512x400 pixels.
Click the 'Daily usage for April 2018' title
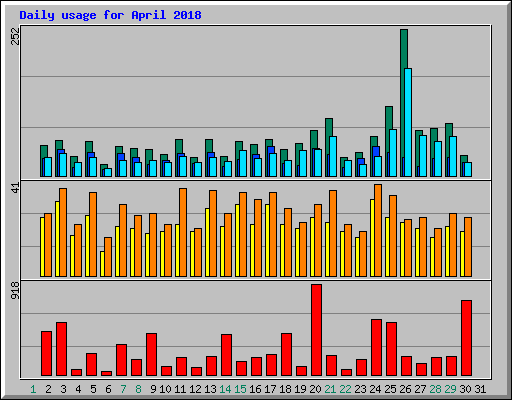pyautogui.click(x=110, y=15)
